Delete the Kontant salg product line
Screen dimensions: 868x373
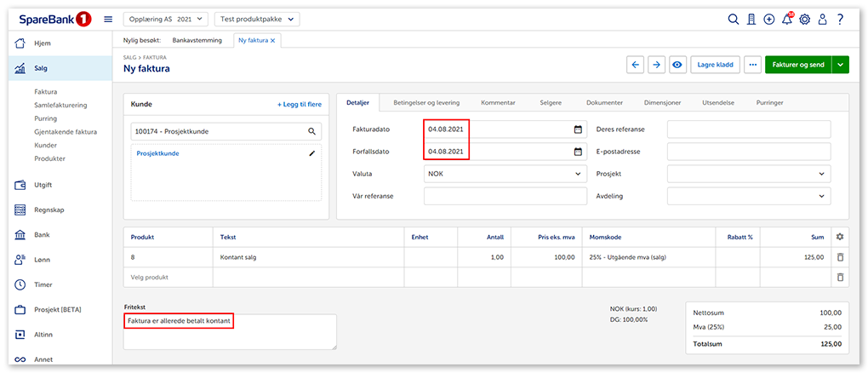840,256
